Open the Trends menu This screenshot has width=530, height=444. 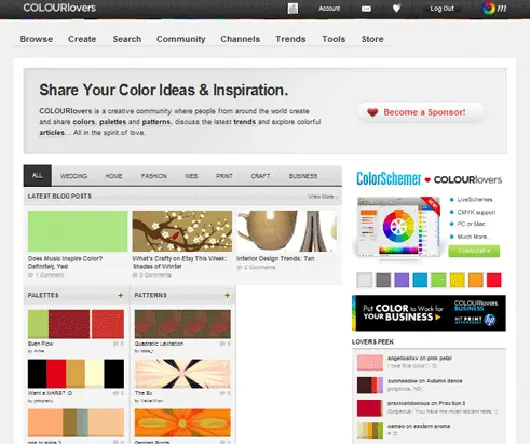(x=290, y=39)
